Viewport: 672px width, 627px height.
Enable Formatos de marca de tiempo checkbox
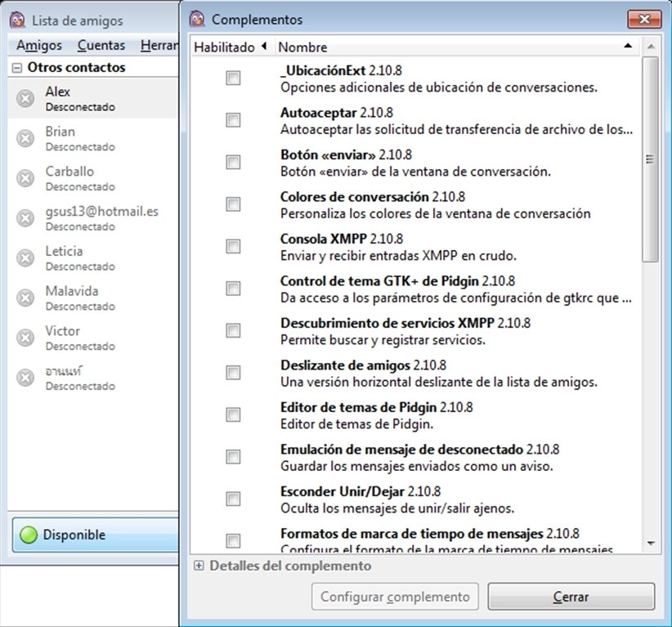click(x=233, y=541)
